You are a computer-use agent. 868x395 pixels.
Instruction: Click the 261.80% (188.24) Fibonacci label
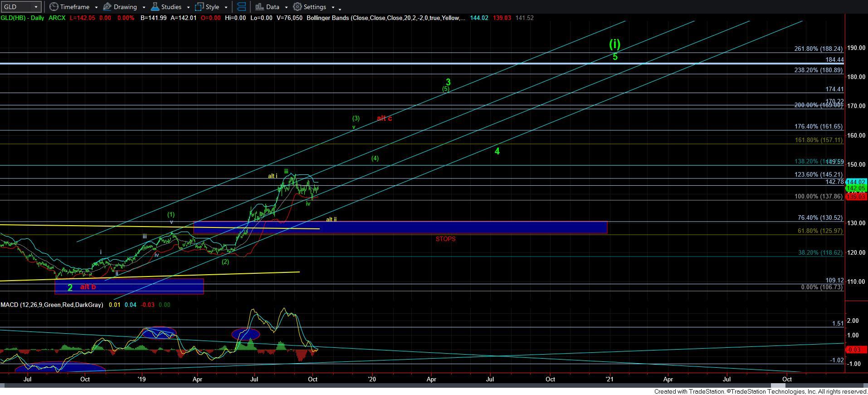click(x=818, y=49)
